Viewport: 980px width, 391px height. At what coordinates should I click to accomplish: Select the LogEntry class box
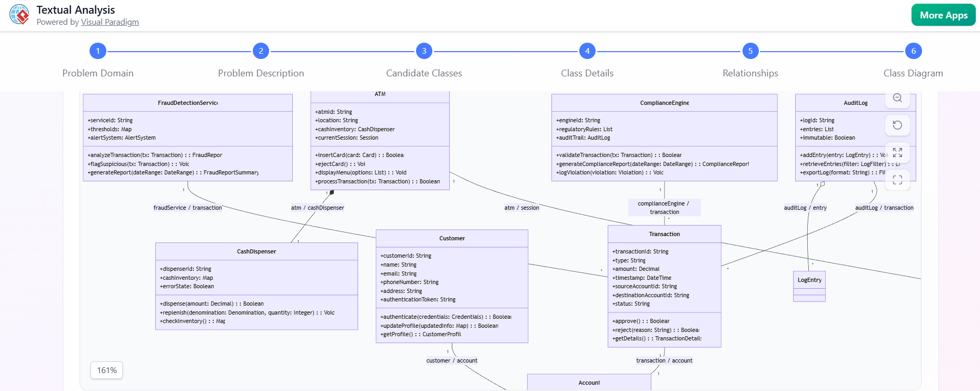(809, 280)
